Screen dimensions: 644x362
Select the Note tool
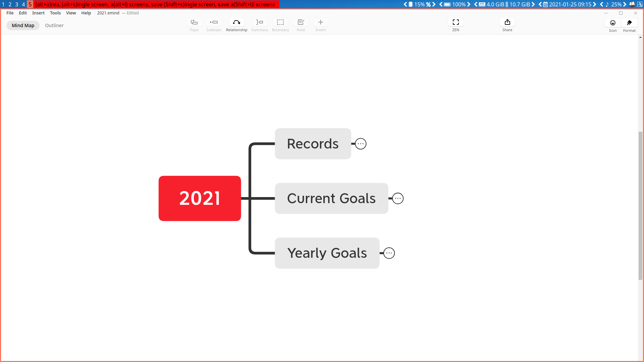pos(301,24)
